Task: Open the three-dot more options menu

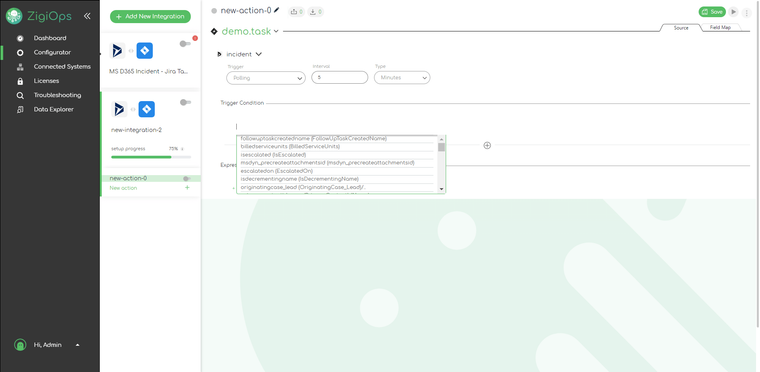Action: point(746,13)
